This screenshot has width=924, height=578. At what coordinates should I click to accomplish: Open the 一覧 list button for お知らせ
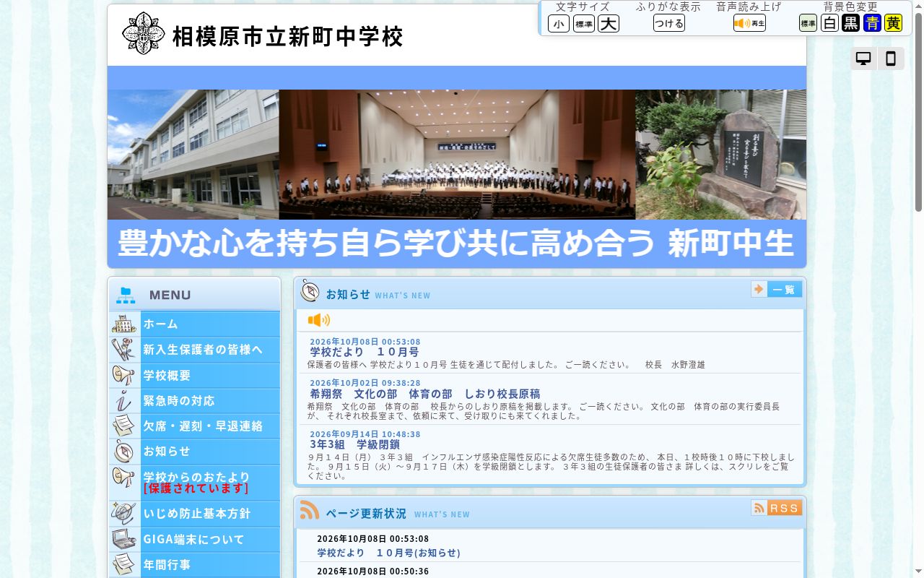tap(777, 289)
